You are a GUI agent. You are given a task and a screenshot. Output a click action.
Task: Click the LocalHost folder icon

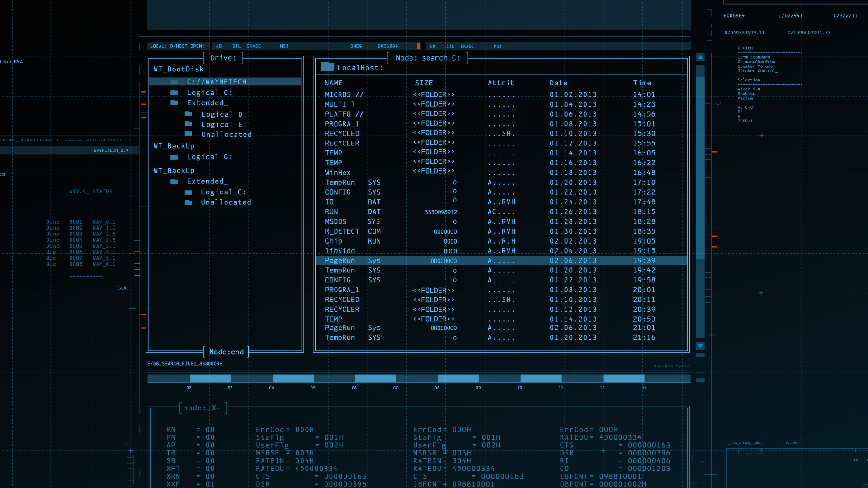pos(327,67)
